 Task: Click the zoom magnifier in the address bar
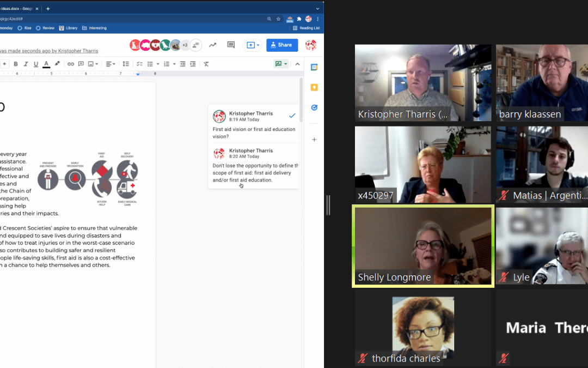(269, 19)
